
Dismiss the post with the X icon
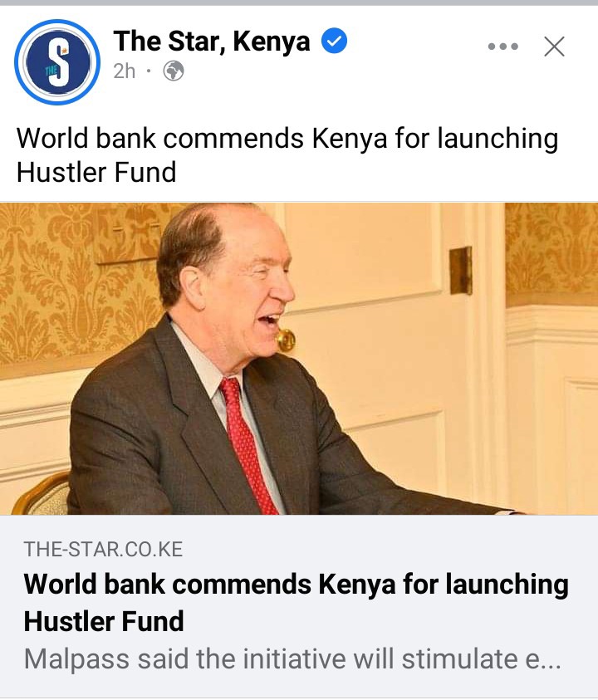[x=554, y=47]
